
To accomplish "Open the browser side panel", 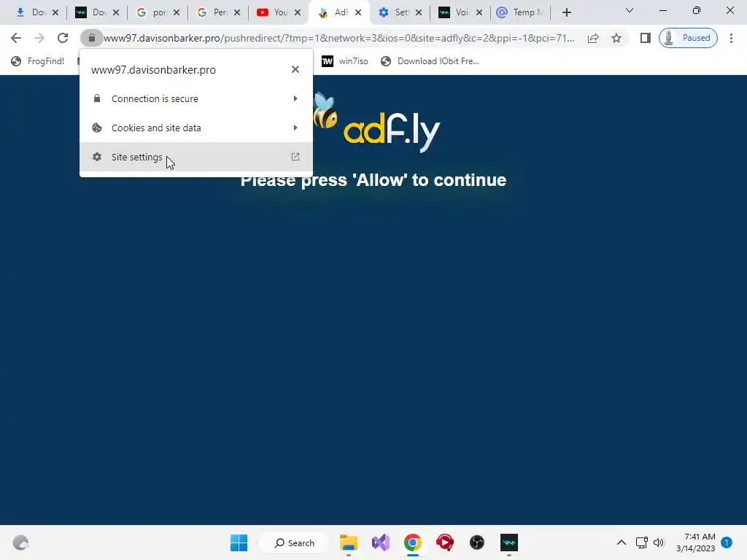I will tap(645, 38).
